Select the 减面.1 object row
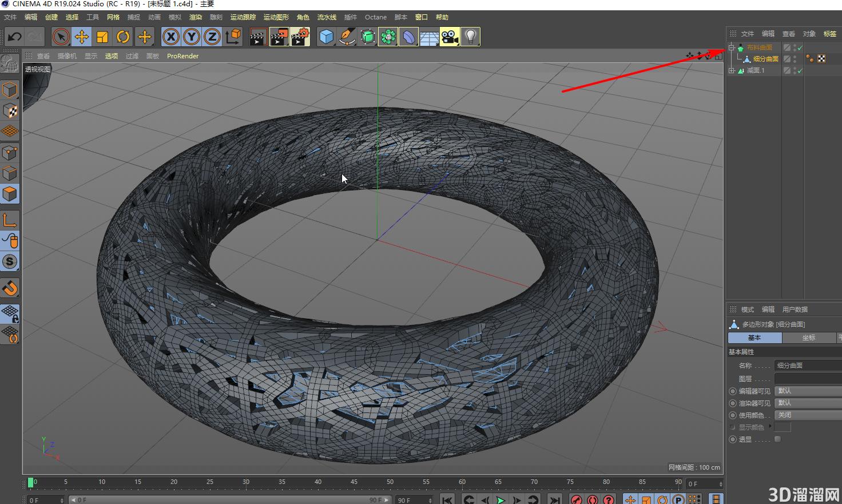The height and width of the screenshot is (504, 842). (x=756, y=70)
